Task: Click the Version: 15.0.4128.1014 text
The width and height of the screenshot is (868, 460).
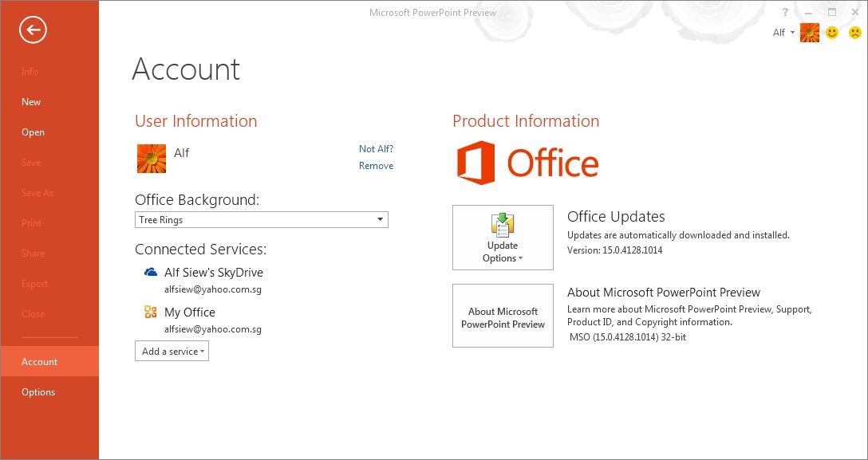Action: (614, 250)
